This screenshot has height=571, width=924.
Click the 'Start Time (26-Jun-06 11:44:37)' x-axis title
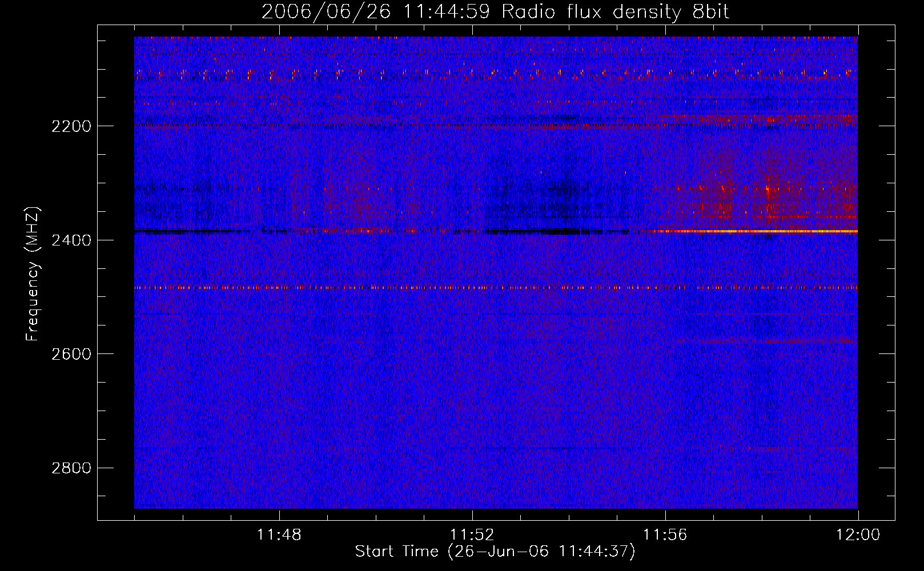click(x=495, y=552)
